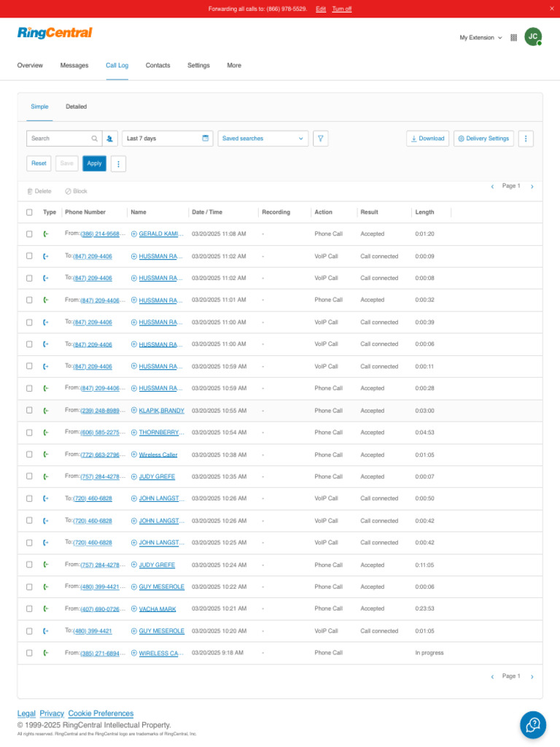Check the GERALD KAMI call row
Screen dimensions: 560x747
click(29, 234)
